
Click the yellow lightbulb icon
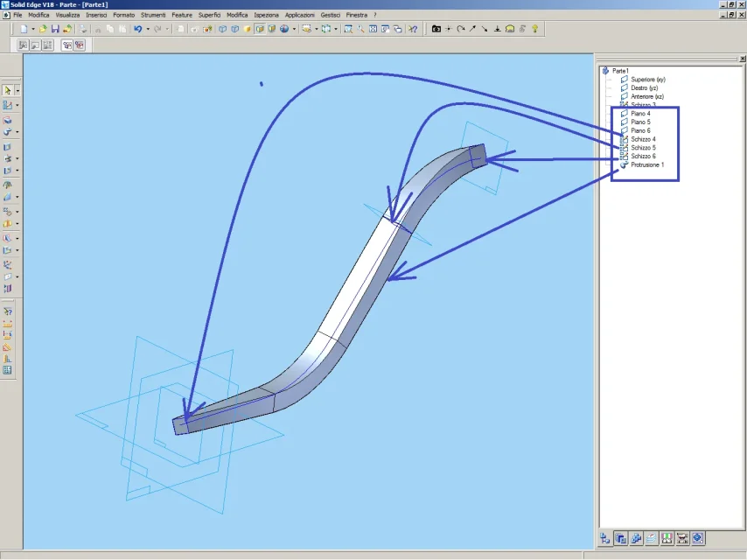pos(535,29)
